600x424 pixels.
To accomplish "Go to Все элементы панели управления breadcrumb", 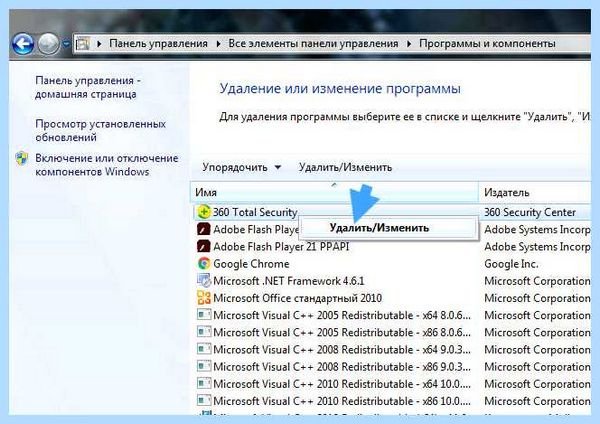I will (313, 44).
